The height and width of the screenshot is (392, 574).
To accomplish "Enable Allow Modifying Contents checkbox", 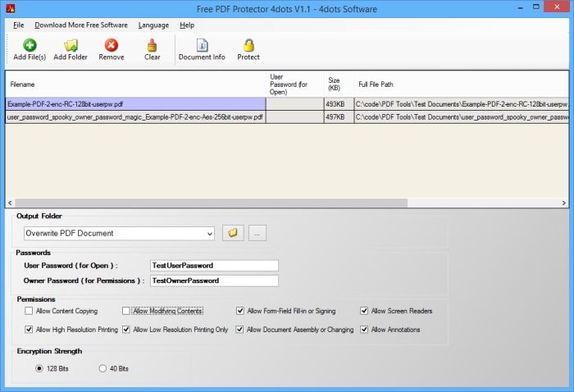I will pos(126,311).
